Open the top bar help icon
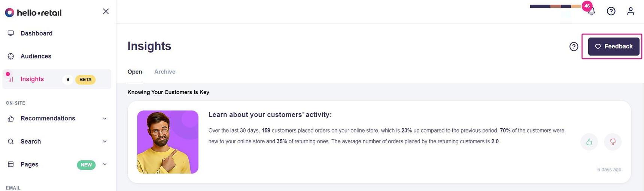The width and height of the screenshot is (644, 191). (611, 11)
